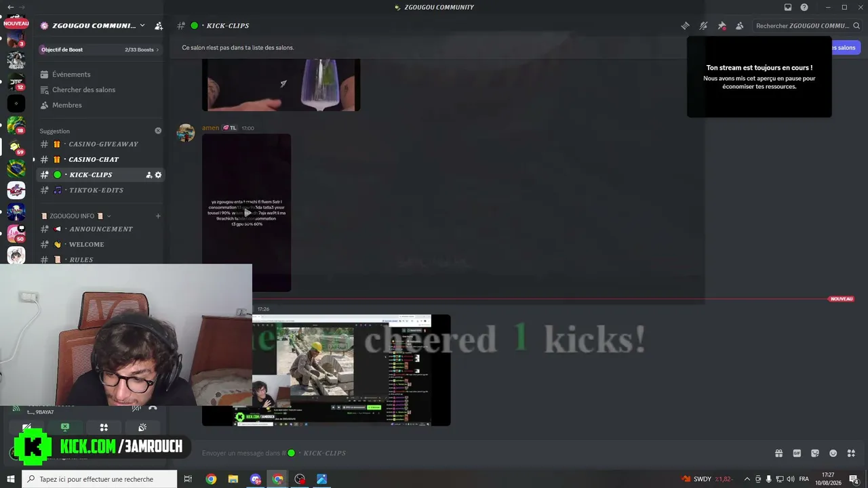Open the volume control in system tray
Screen dimensions: 868x488
coord(791,479)
